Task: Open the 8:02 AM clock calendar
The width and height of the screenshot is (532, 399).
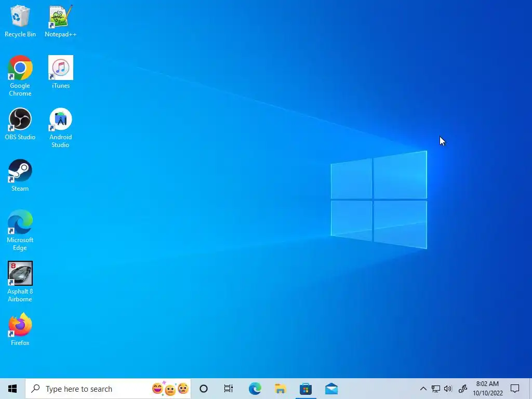Action: (487, 389)
